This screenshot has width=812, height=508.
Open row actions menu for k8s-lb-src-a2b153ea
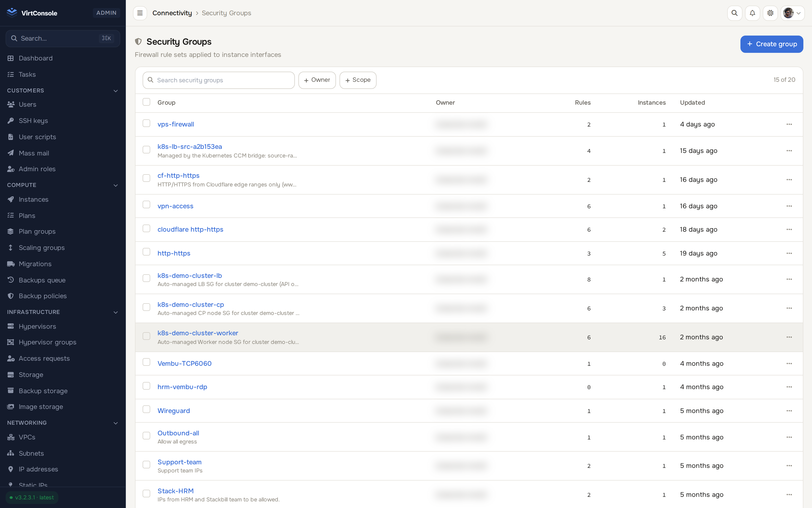tap(789, 151)
